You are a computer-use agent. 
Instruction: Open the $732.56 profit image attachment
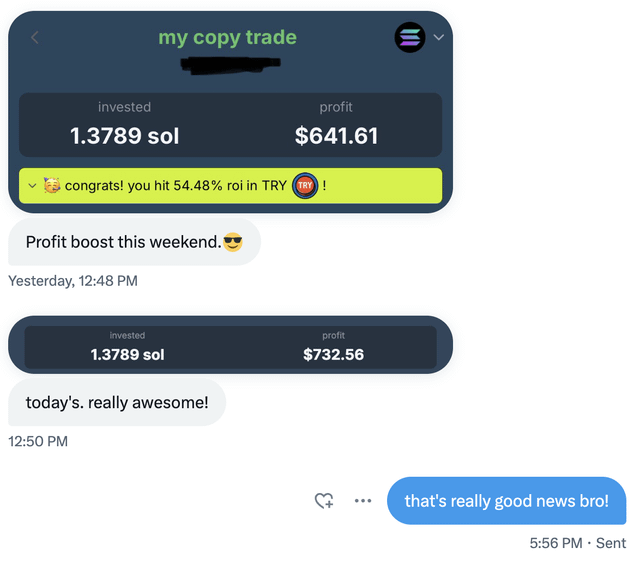tap(333, 354)
